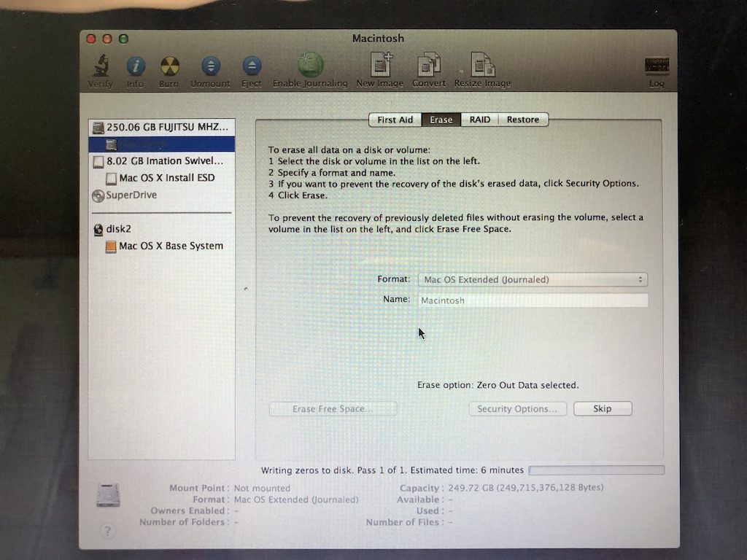The width and height of the screenshot is (747, 560).
Task: Open the Info toolbar icon
Action: [x=135, y=67]
